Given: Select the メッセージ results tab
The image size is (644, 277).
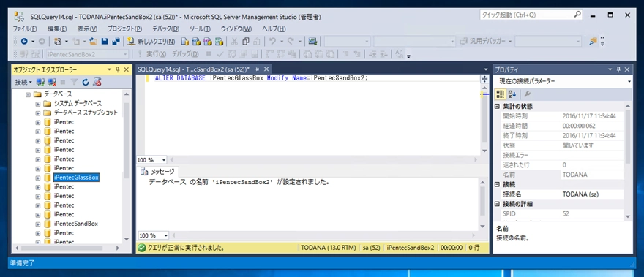Looking at the screenshot, I should point(158,172).
